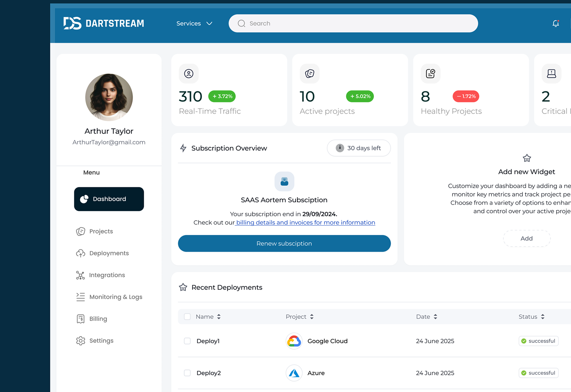Click the Active projects card icon
This screenshot has height=392, width=571.
pyautogui.click(x=310, y=74)
